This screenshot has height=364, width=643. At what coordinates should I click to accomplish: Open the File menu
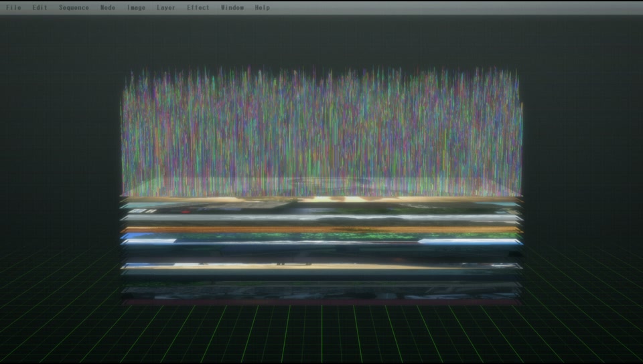click(x=13, y=7)
